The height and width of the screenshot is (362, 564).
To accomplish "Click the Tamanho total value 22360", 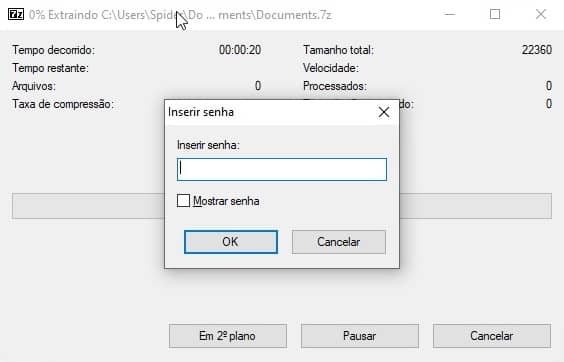I will click(x=537, y=50).
